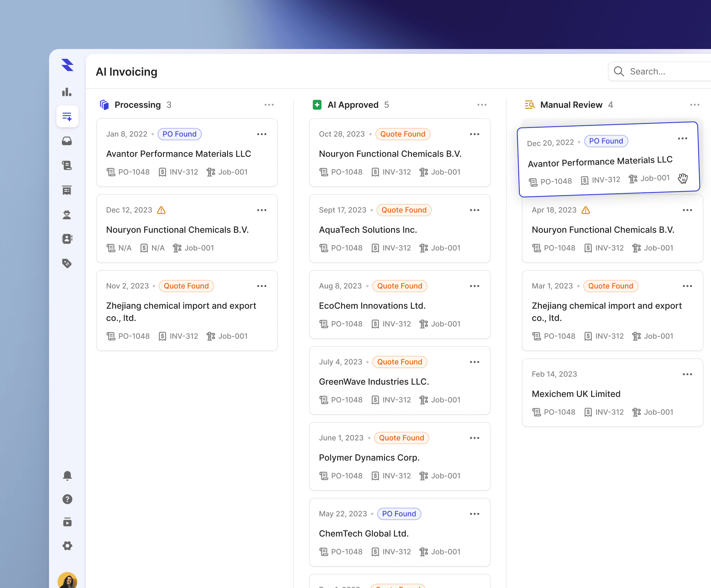
Task: Click the Feb 14, 2023 date text
Action: [x=554, y=374]
